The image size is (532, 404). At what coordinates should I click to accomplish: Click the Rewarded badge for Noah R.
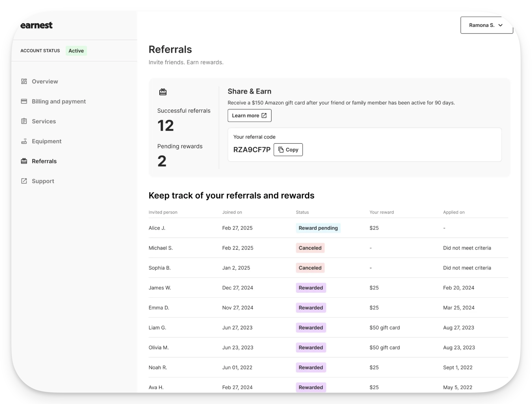311,368
